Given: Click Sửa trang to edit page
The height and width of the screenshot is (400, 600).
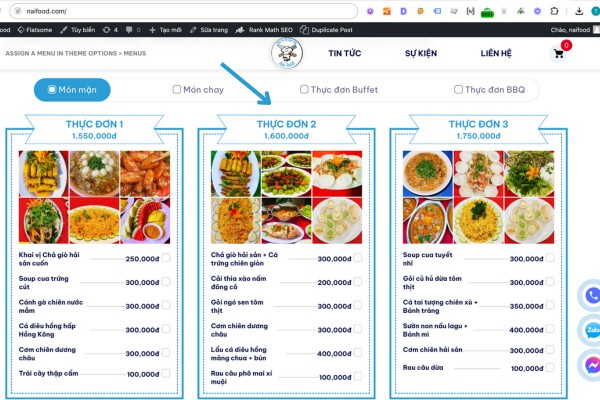Looking at the screenshot, I should point(209,29).
